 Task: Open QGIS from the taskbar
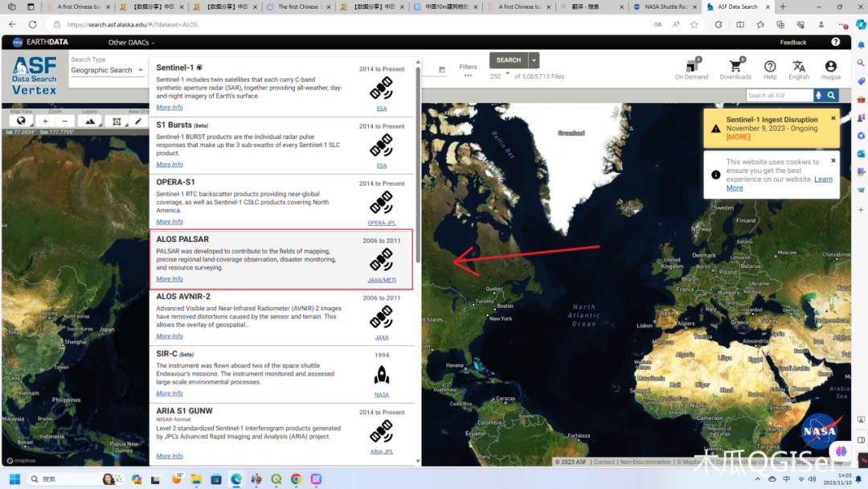point(276,479)
